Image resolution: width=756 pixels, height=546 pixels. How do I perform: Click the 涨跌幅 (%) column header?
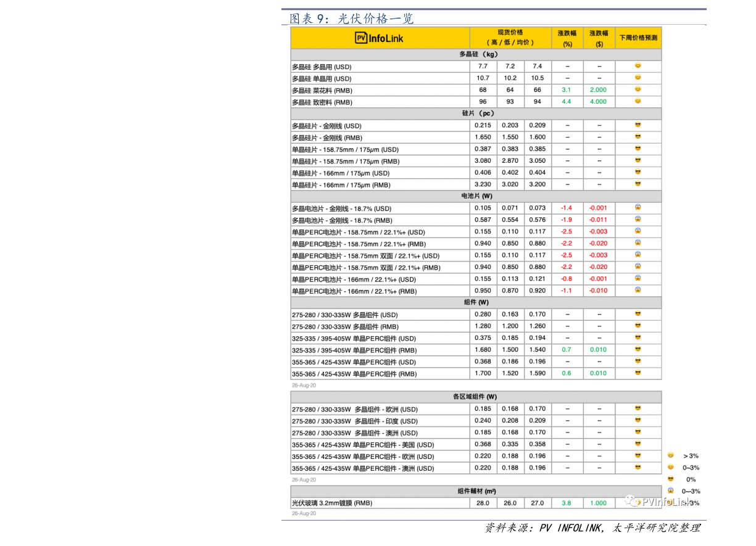[x=567, y=38]
